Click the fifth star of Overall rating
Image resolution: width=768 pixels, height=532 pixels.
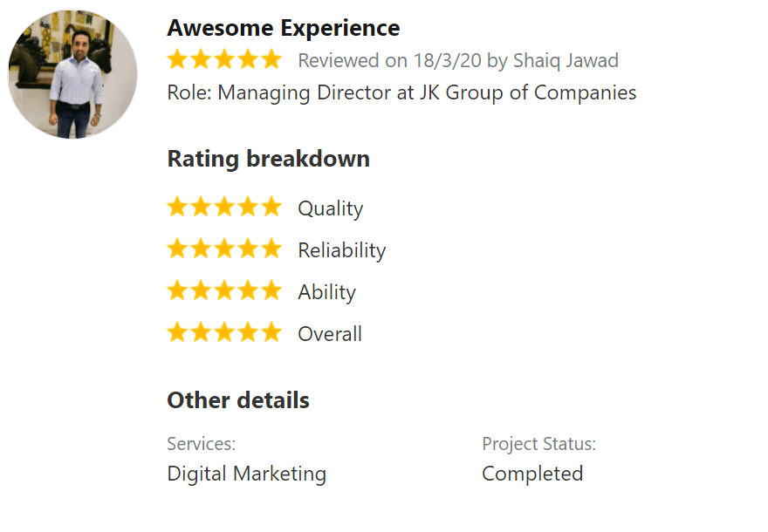(271, 333)
